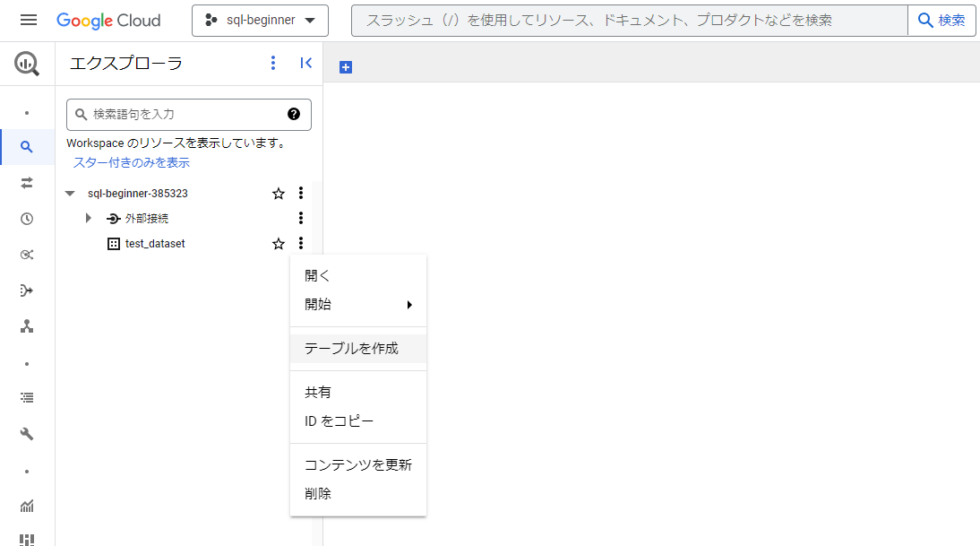Collapse the sql-beginner-385323 project tree
This screenshot has height=546, width=980.
click(70, 194)
